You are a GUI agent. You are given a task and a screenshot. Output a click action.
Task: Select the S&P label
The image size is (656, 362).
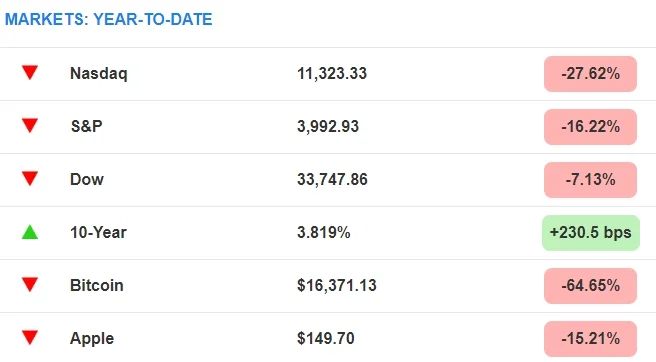87,126
